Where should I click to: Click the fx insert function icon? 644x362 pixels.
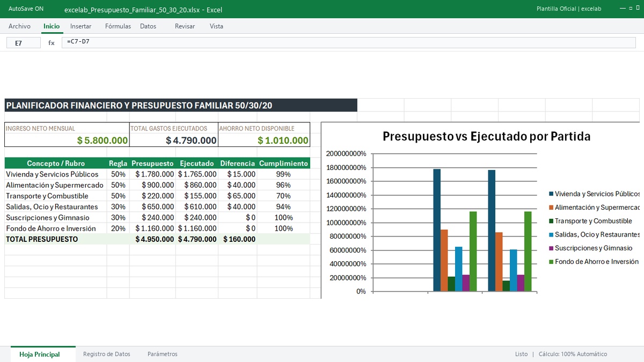click(52, 43)
